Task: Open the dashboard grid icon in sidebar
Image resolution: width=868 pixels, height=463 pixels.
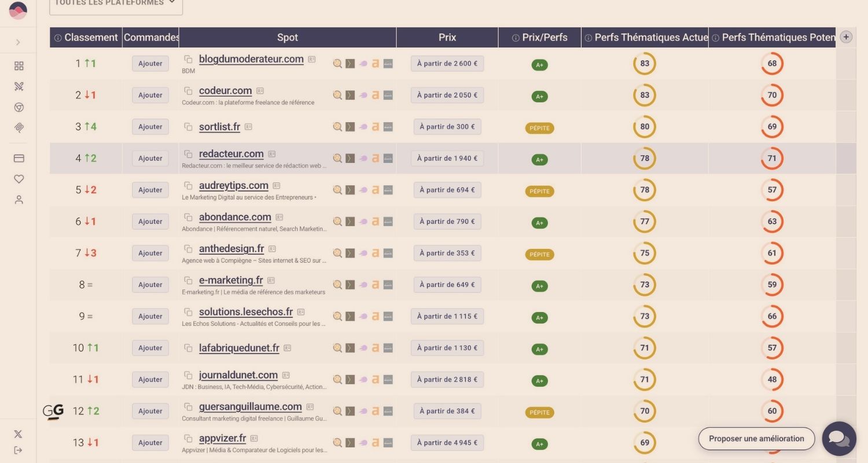Action: [19, 66]
